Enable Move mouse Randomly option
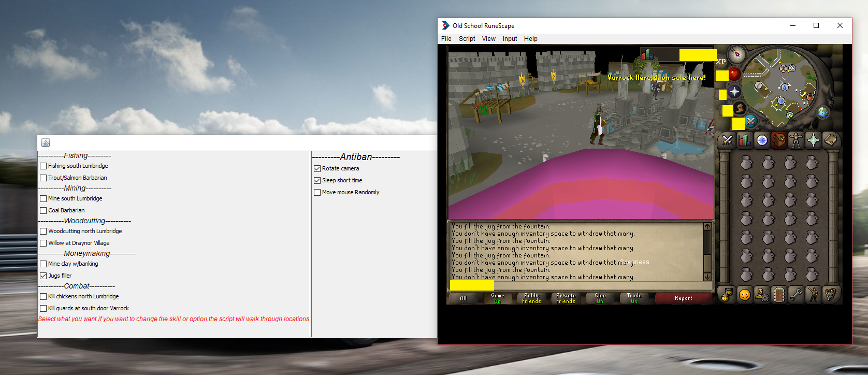 tap(317, 193)
